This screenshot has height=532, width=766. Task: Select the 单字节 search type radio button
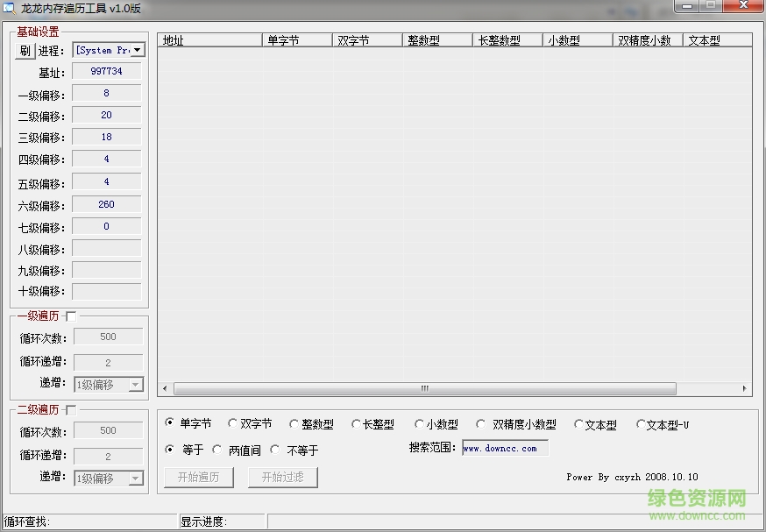168,423
